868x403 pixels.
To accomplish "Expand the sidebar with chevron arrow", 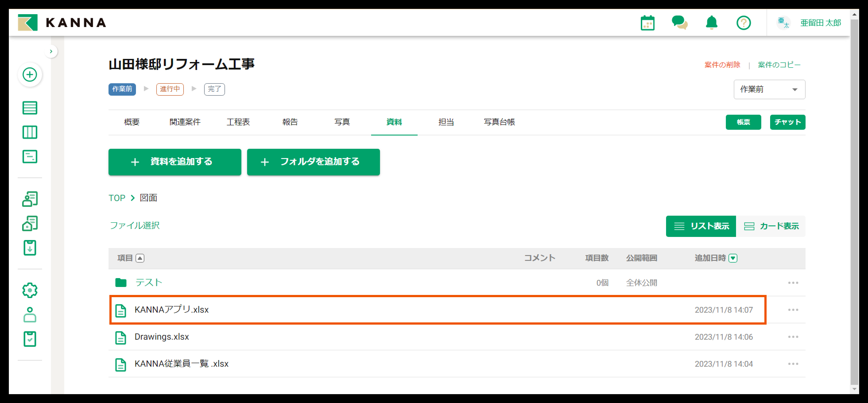I will coord(51,52).
